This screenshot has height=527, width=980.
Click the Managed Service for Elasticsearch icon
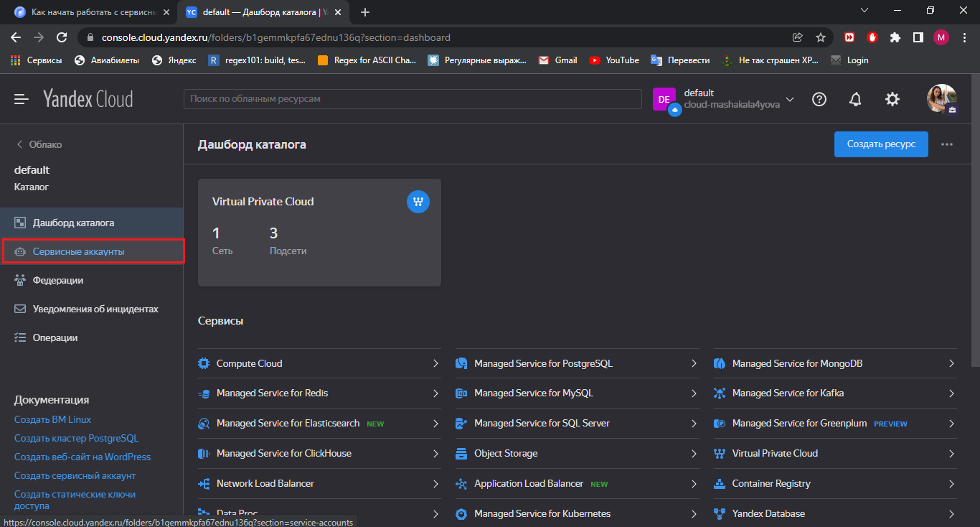point(204,424)
